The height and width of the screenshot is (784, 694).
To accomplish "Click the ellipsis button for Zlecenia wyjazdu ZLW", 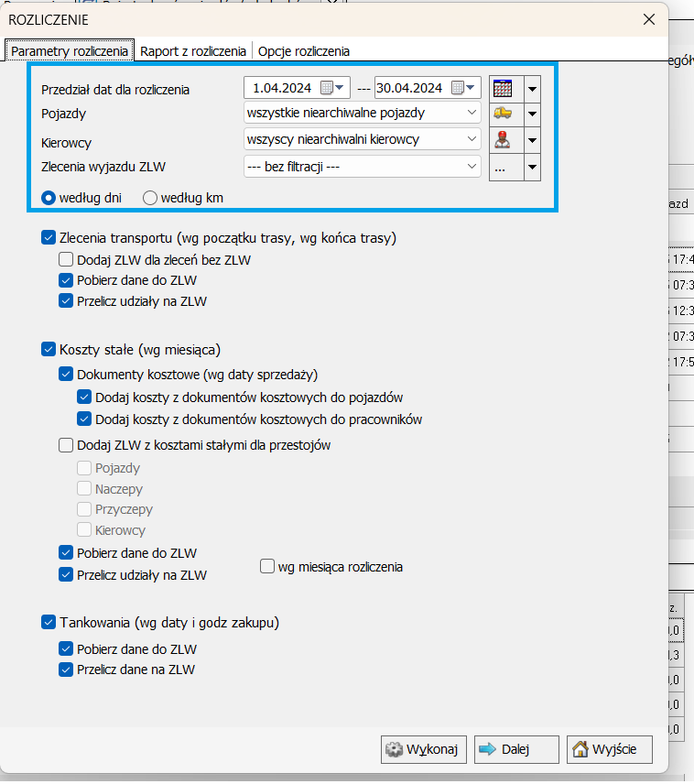I will pyautogui.click(x=502, y=168).
